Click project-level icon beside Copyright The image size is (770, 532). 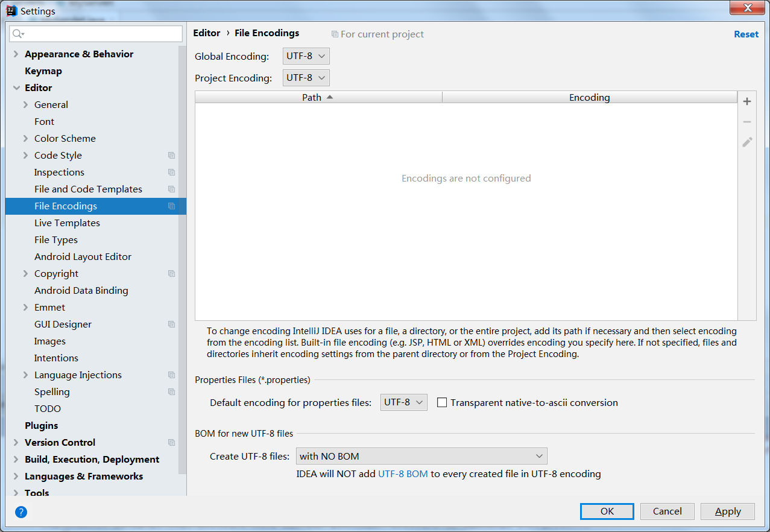click(x=172, y=274)
